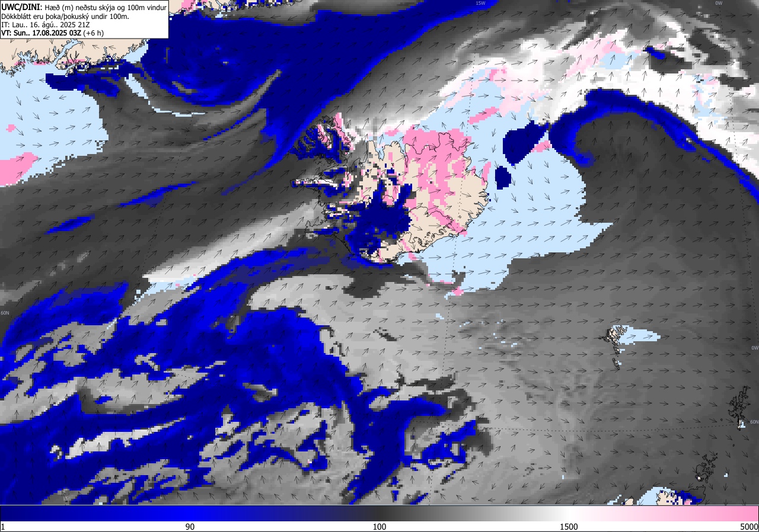Click the "90" label on the color scale

tap(190, 527)
